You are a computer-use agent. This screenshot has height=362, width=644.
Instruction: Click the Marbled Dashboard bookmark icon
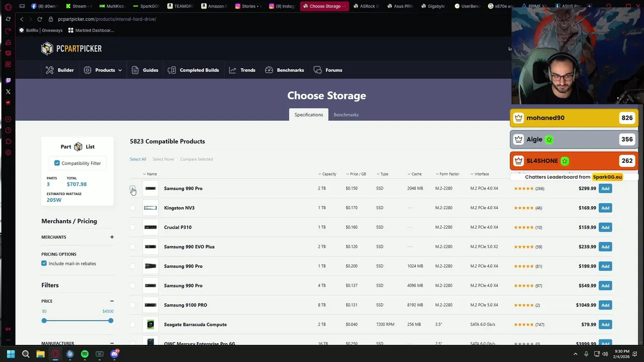[71, 30]
